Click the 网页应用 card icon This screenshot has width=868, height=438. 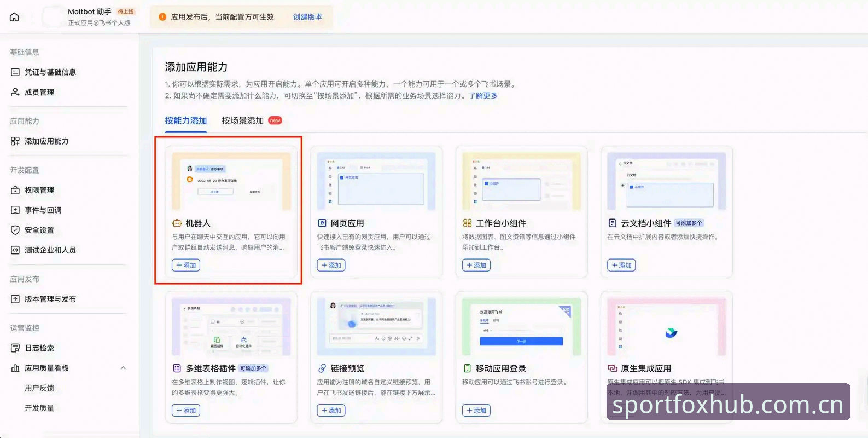(x=322, y=223)
